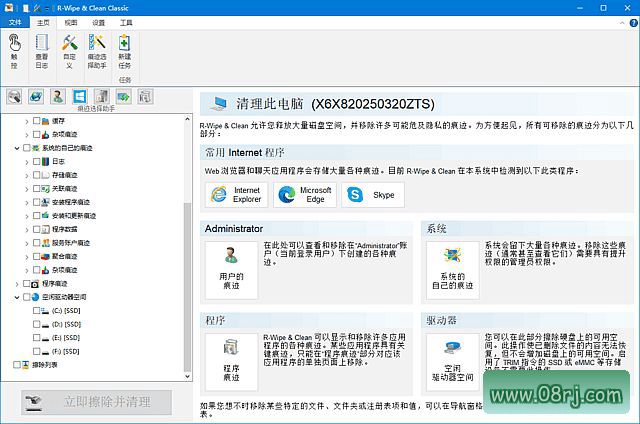Click the pie icon beside 空闲驱动器空间 tree node
Image resolution: width=640 pixels, height=424 pixels.
point(36,297)
